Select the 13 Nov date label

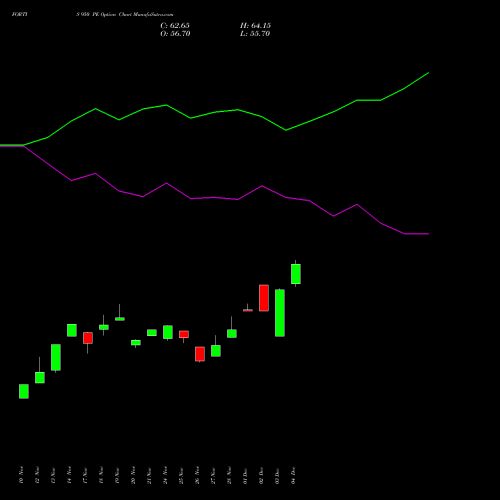pos(53,475)
